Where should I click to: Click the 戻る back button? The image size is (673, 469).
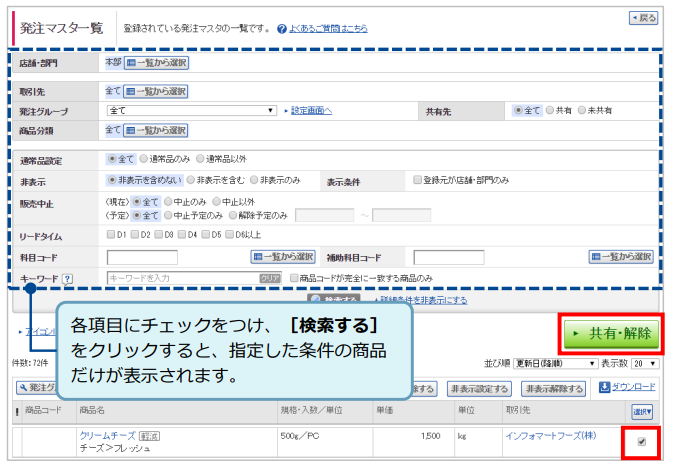click(643, 18)
